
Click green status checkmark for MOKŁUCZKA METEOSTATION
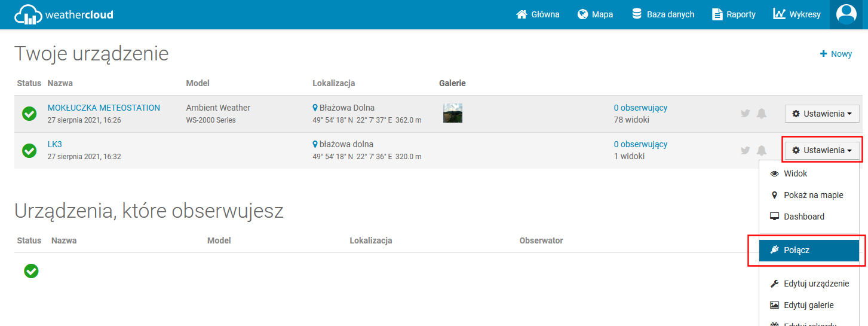(x=29, y=114)
